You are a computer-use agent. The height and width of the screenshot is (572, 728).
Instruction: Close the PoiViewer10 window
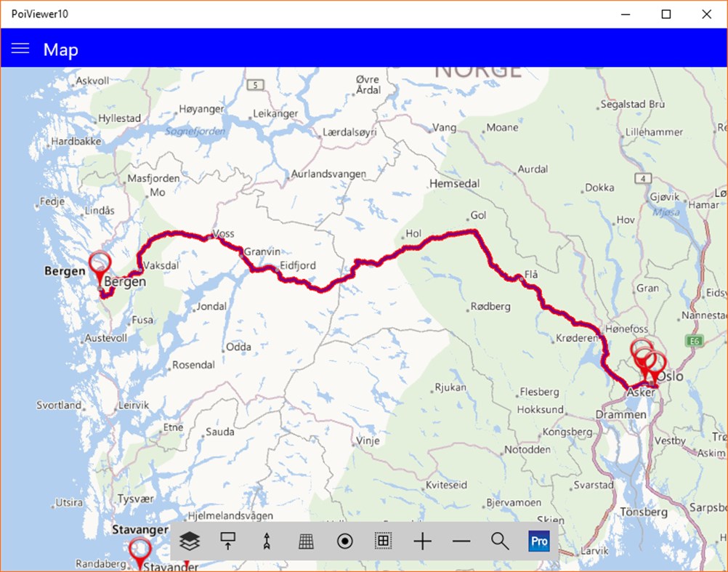[707, 14]
